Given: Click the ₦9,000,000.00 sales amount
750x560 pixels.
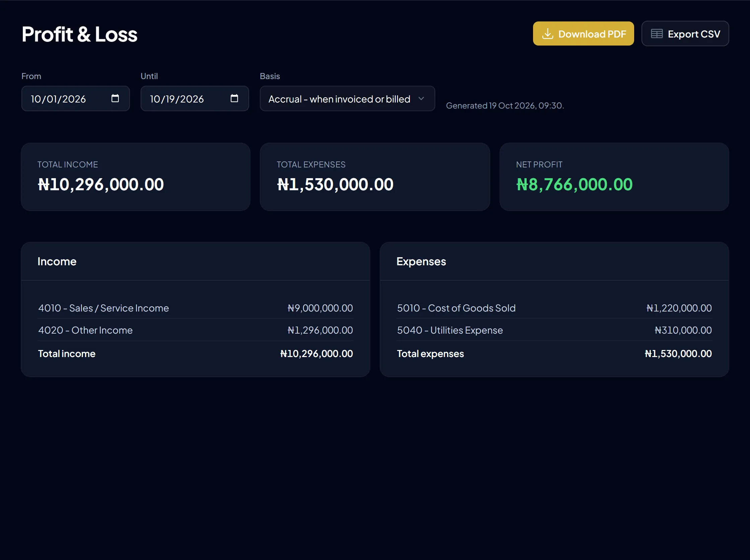Looking at the screenshot, I should pos(320,308).
